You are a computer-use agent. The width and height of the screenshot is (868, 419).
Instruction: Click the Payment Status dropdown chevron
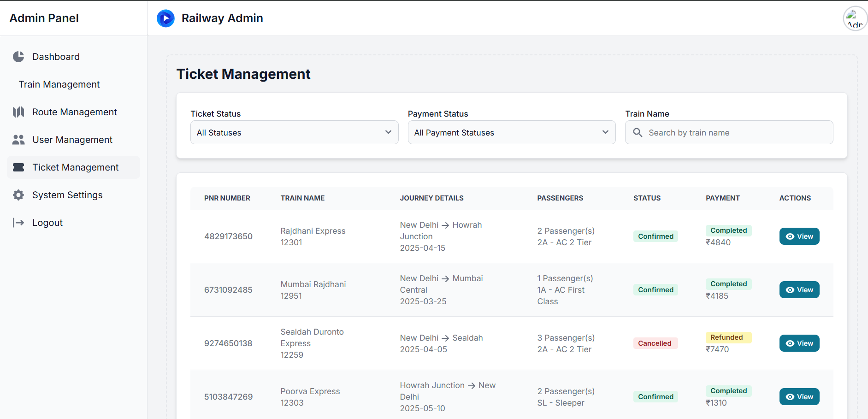click(x=605, y=132)
